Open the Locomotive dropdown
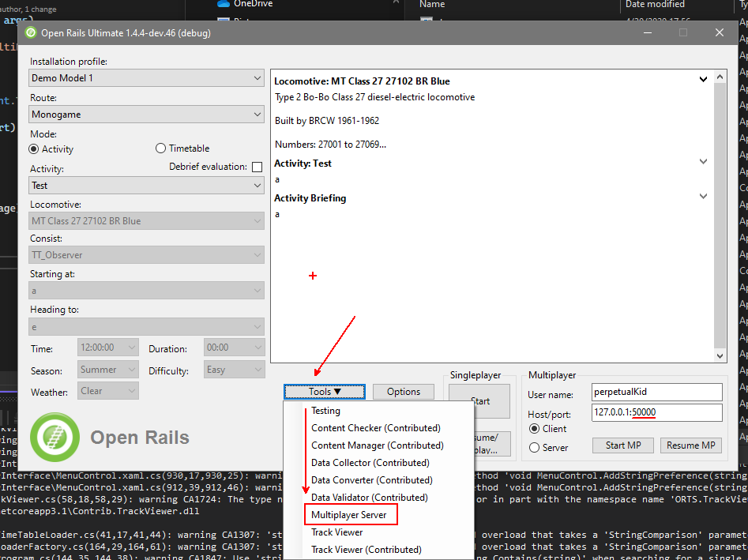Screen dimensions: 748x560 coord(146,221)
